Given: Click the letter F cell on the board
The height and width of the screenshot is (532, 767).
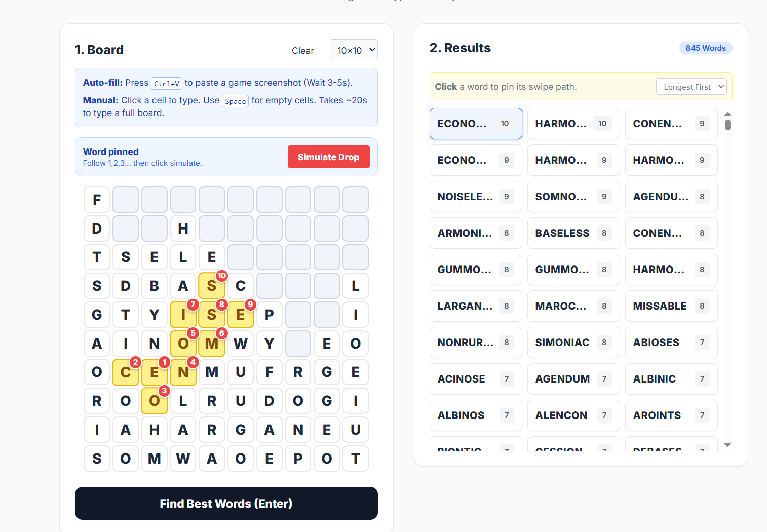Looking at the screenshot, I should pyautogui.click(x=96, y=200).
